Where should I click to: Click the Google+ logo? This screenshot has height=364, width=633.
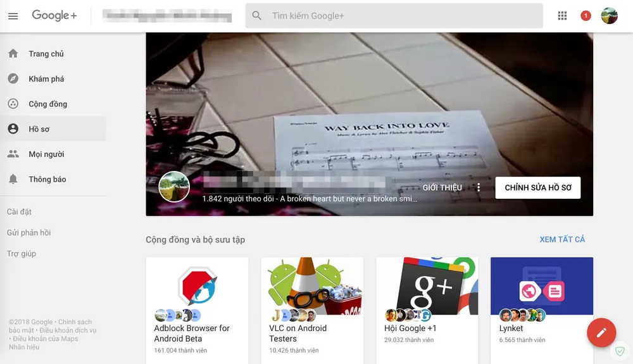click(54, 16)
